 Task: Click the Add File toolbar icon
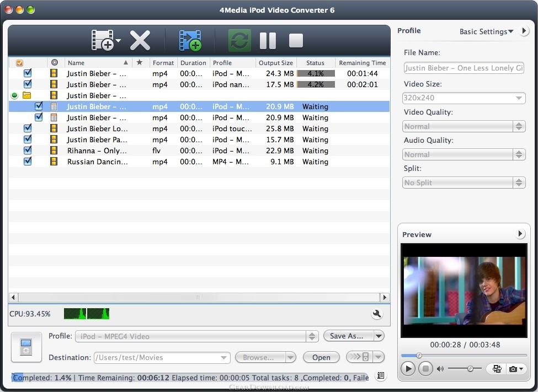103,40
